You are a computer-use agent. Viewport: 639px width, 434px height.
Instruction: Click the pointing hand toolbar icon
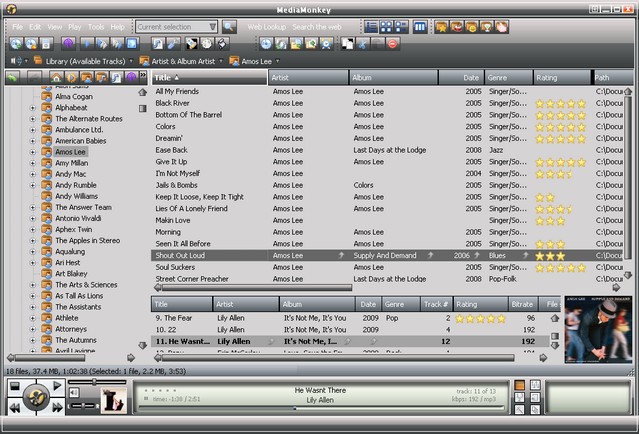[502, 27]
